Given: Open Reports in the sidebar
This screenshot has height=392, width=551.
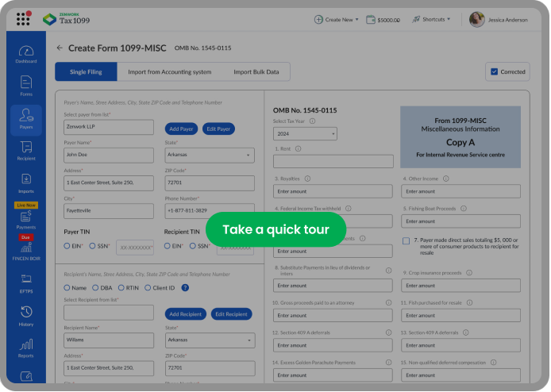Looking at the screenshot, I should tap(25, 348).
